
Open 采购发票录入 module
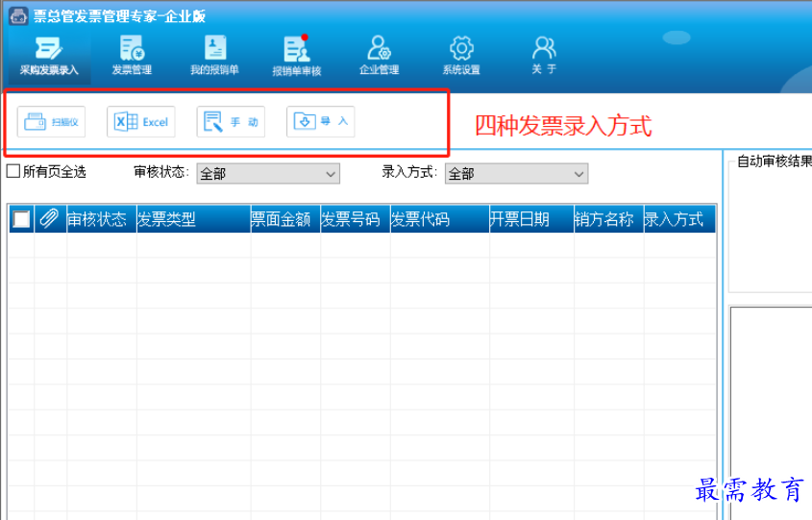click(49, 57)
